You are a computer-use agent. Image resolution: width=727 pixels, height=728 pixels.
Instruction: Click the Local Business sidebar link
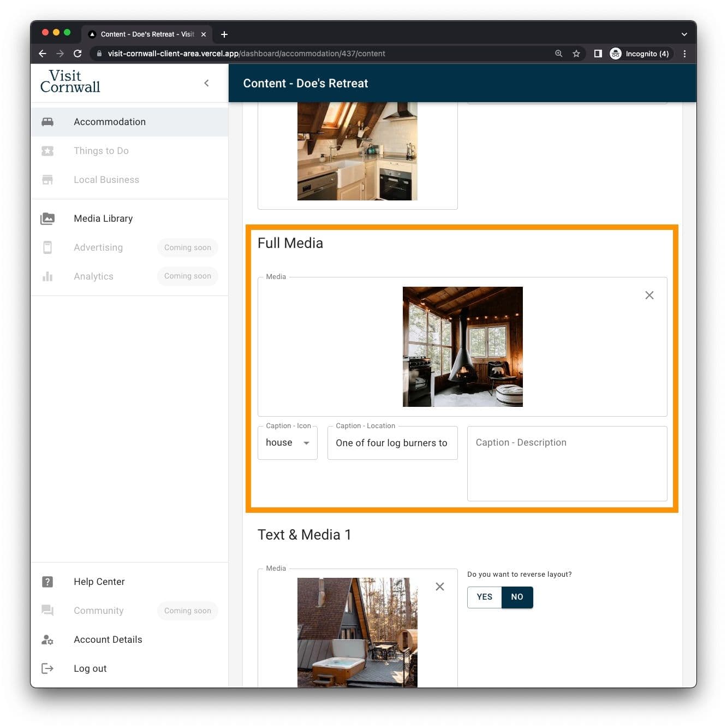click(x=106, y=180)
